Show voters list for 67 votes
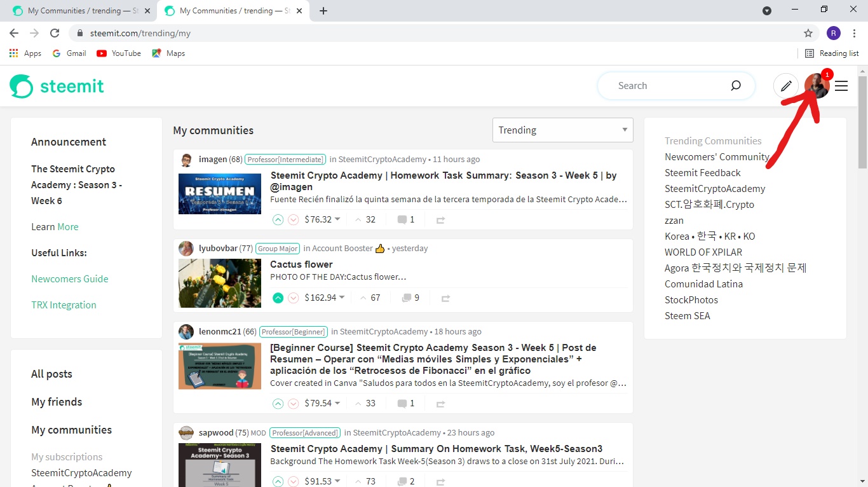Screen dimensions: 868x487 click(x=370, y=298)
